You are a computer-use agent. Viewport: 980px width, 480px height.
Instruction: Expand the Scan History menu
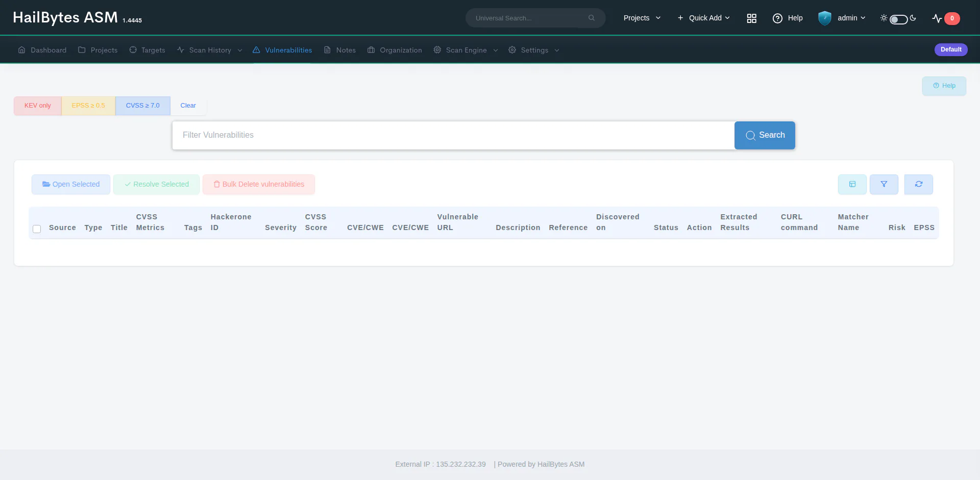point(210,50)
